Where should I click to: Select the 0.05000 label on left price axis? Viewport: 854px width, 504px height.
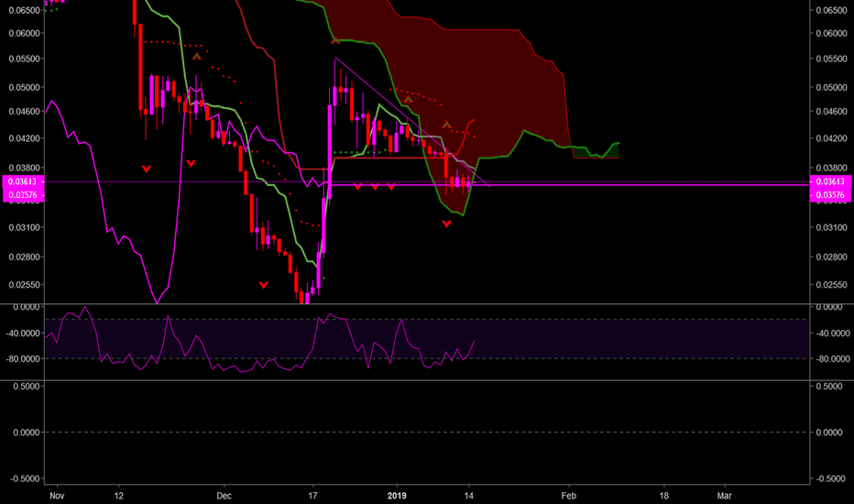(x=25, y=87)
